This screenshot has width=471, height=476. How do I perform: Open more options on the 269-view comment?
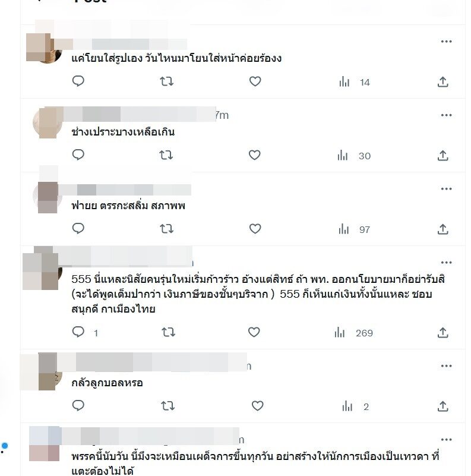(446, 262)
